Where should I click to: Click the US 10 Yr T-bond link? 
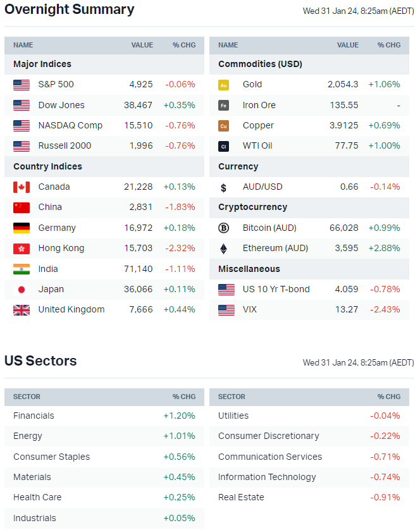pos(276,289)
